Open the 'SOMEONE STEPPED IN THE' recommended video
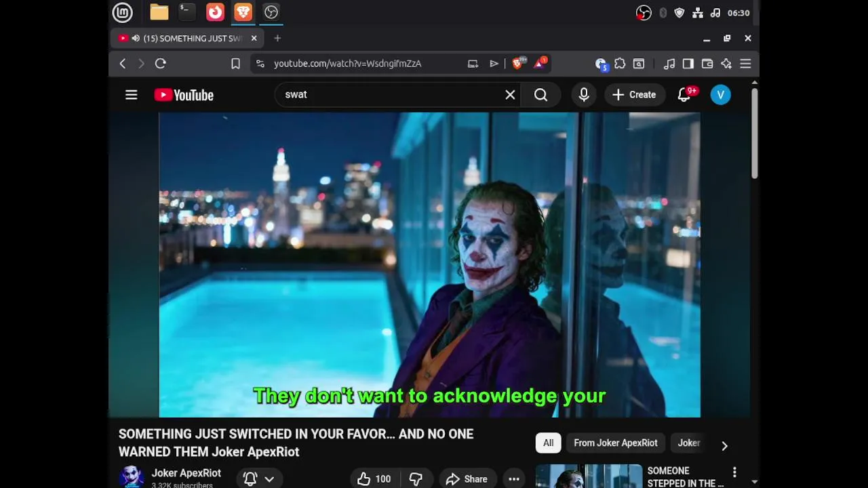This screenshot has width=868, height=488. [686, 477]
